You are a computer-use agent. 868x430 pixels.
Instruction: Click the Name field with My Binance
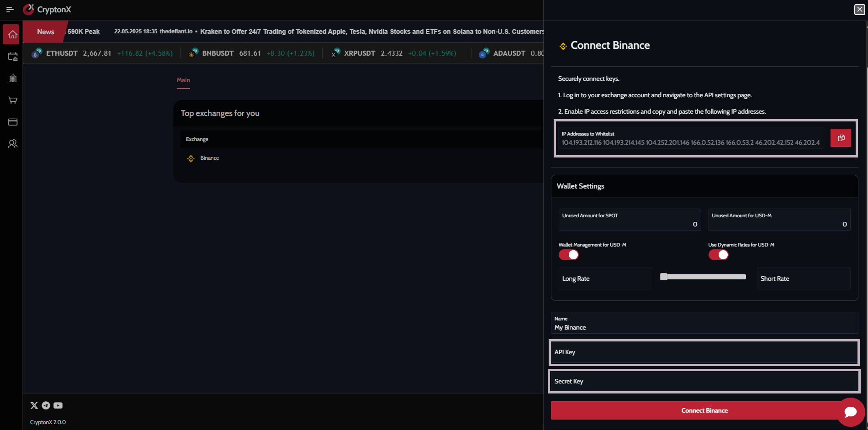(704, 323)
